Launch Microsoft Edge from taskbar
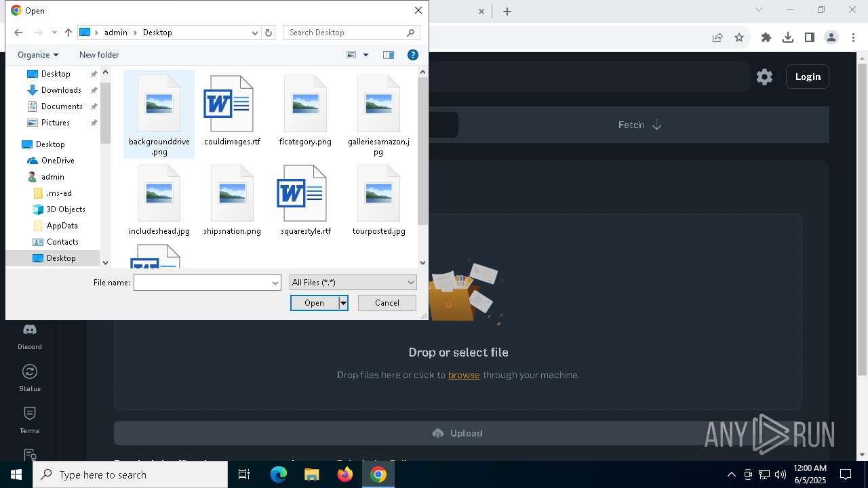This screenshot has width=868, height=488. [x=279, y=474]
